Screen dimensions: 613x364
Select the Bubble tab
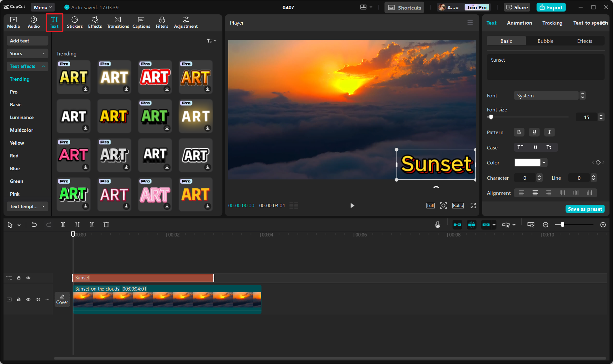(x=545, y=41)
